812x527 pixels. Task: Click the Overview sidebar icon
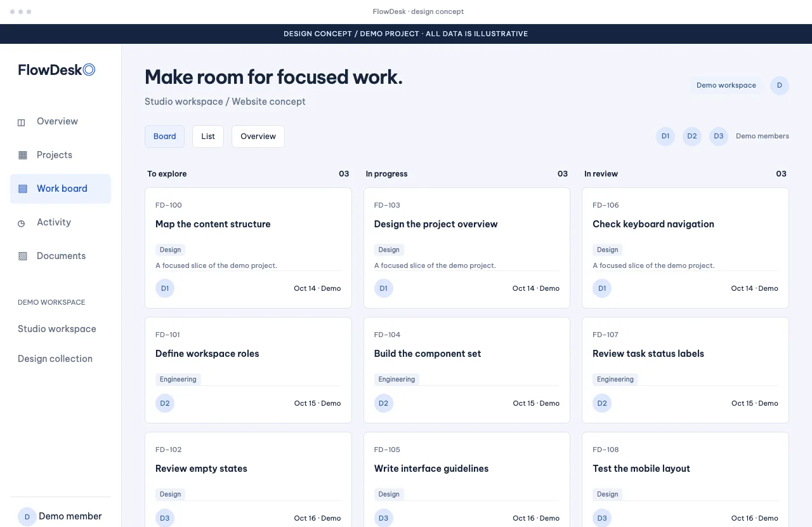(22, 122)
